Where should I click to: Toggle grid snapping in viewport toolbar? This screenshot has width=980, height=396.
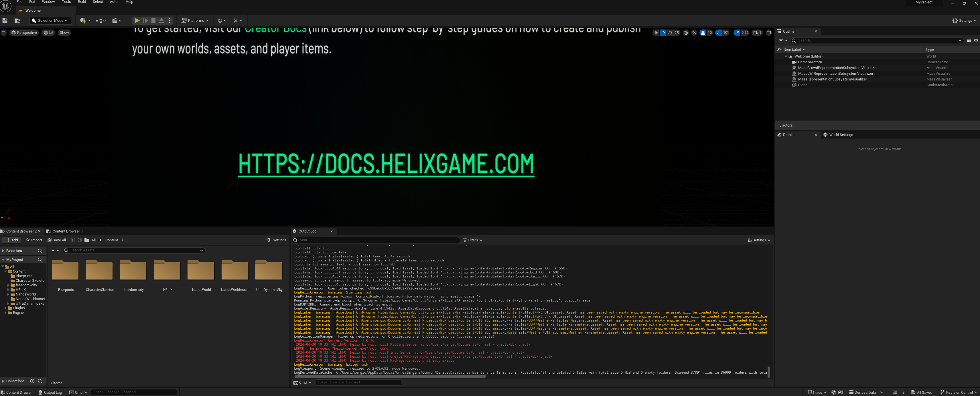[703, 33]
